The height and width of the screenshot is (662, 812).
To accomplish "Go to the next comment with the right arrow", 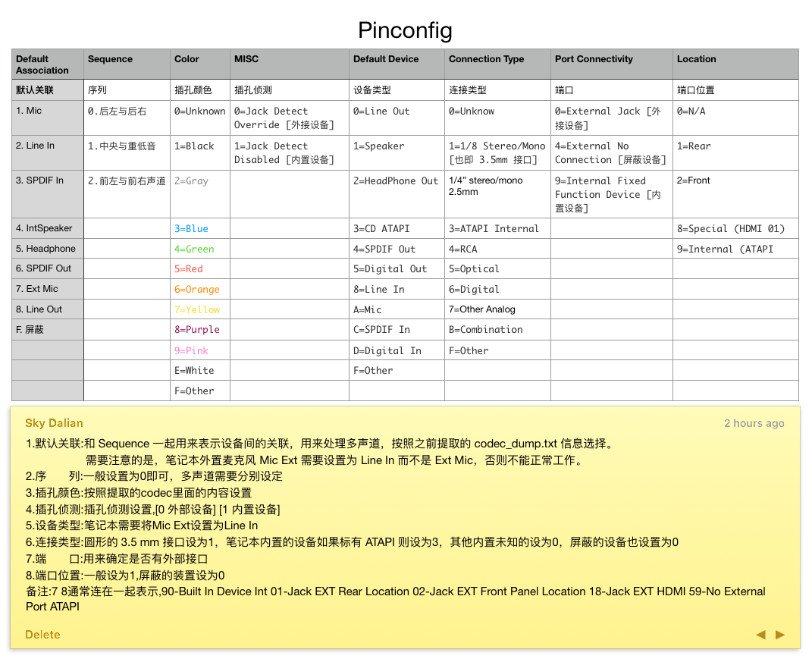I will (x=780, y=635).
